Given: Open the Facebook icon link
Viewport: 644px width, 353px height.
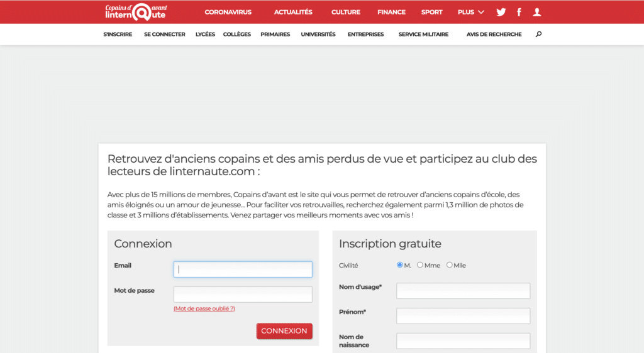Looking at the screenshot, I should pos(519,13).
